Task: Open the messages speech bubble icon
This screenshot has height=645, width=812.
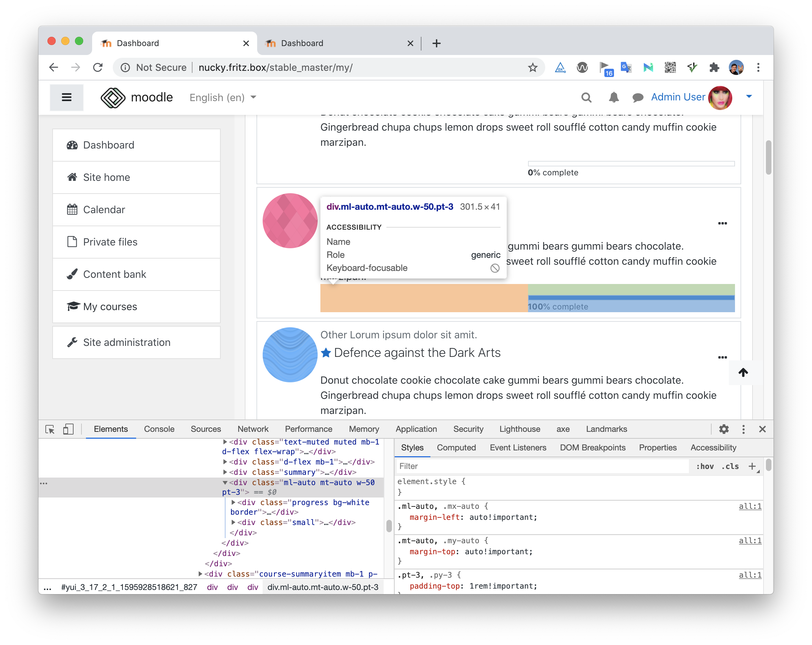Action: tap(637, 98)
